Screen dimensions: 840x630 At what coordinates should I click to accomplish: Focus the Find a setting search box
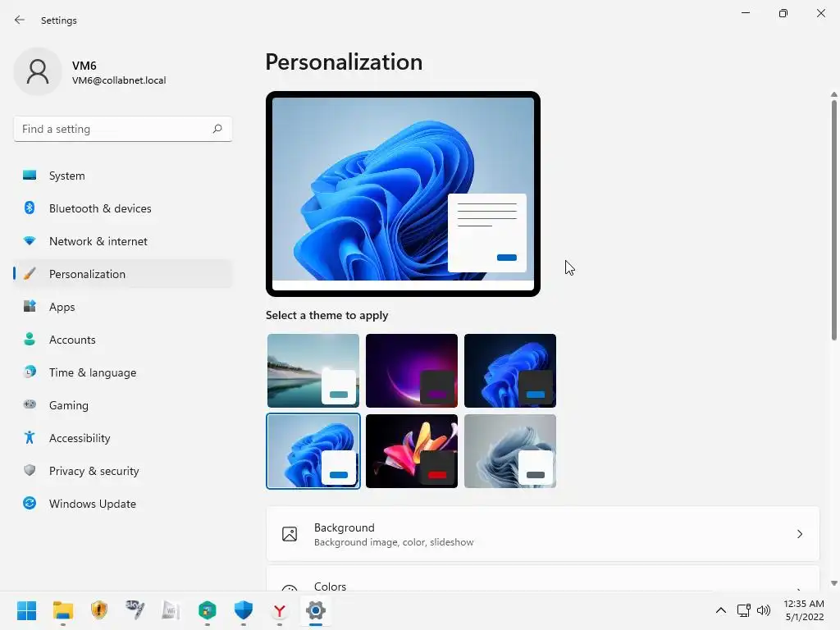point(123,129)
